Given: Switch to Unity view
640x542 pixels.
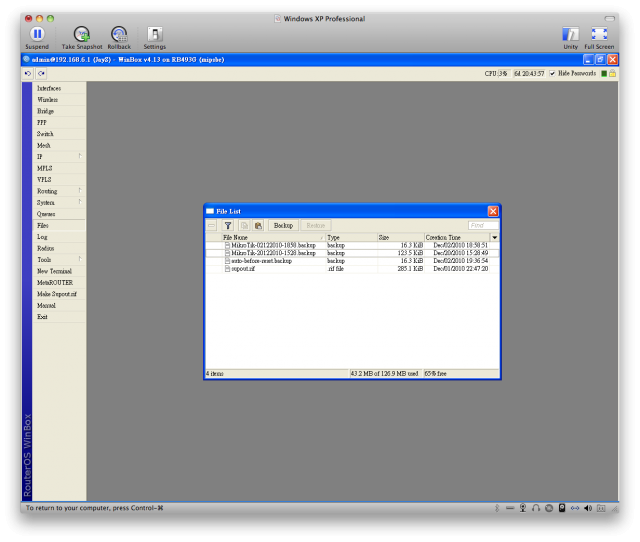Looking at the screenshot, I should pos(570,34).
